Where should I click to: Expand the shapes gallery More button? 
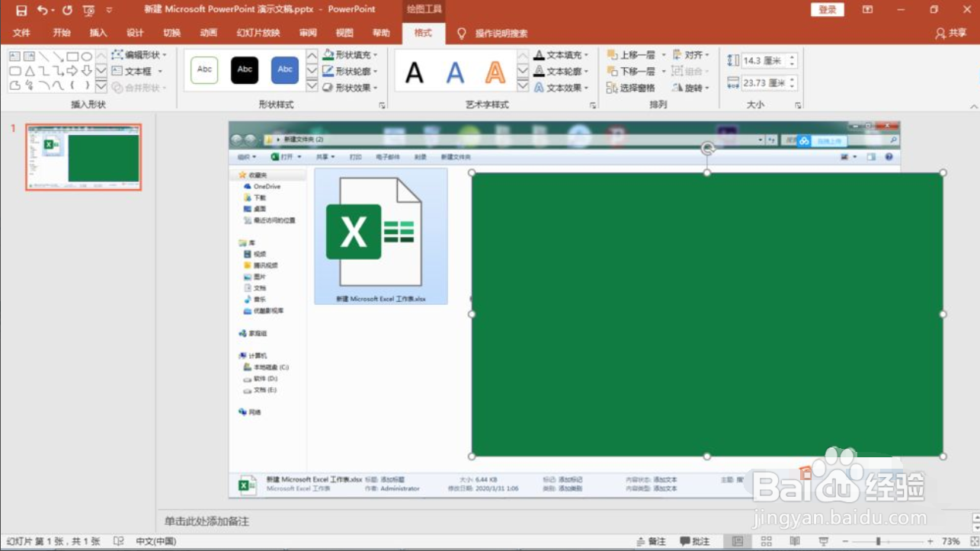point(101,86)
